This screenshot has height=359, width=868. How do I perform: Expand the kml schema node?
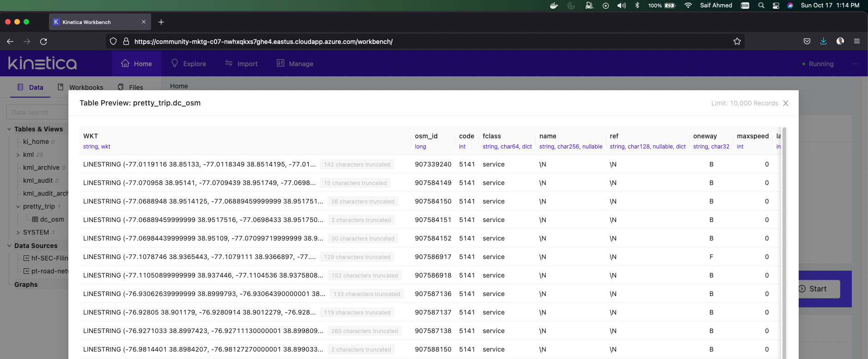(18, 155)
